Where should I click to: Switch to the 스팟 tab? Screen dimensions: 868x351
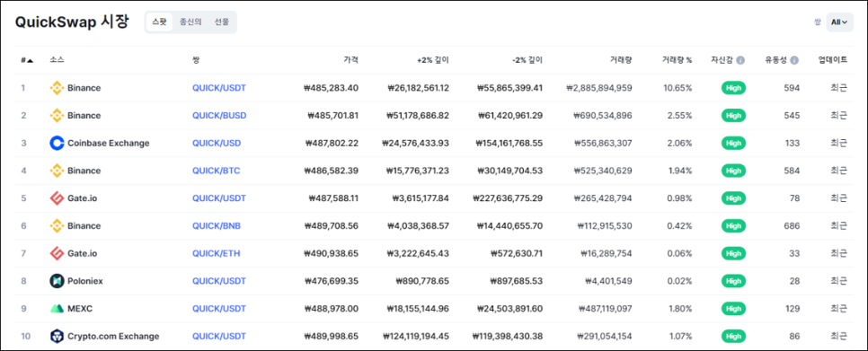pyautogui.click(x=159, y=22)
